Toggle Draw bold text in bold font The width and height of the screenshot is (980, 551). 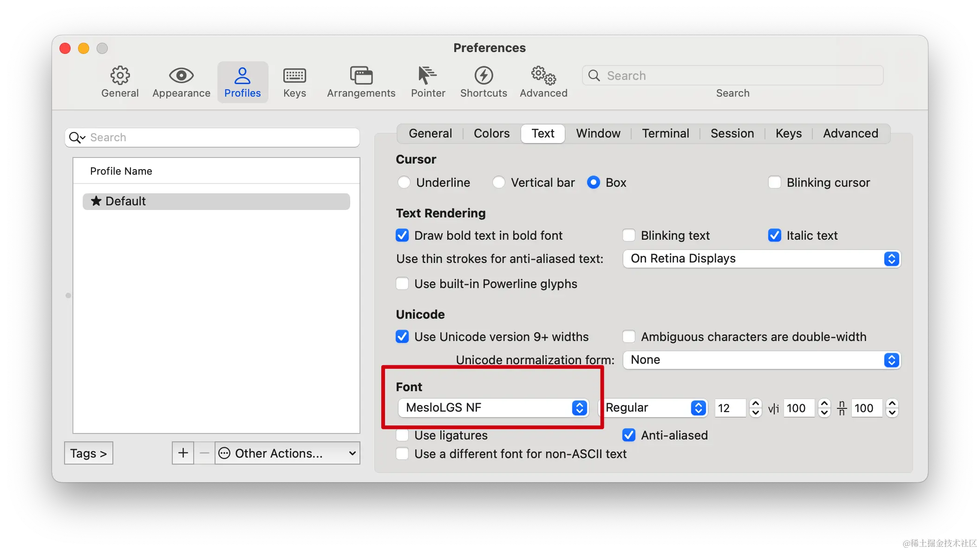[402, 236]
